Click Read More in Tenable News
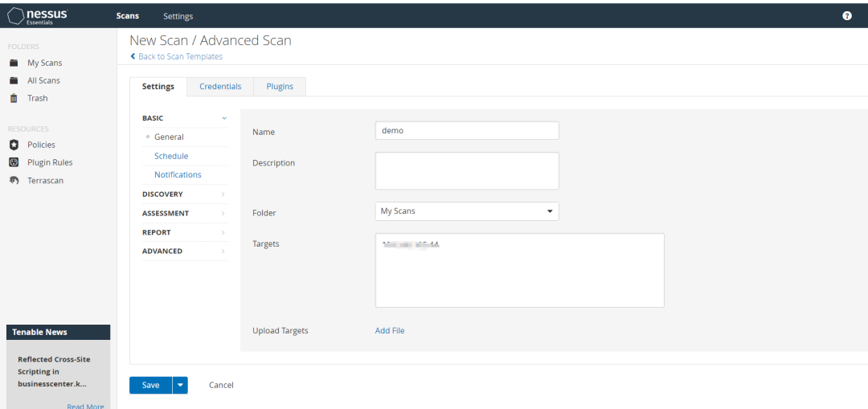 85,406
